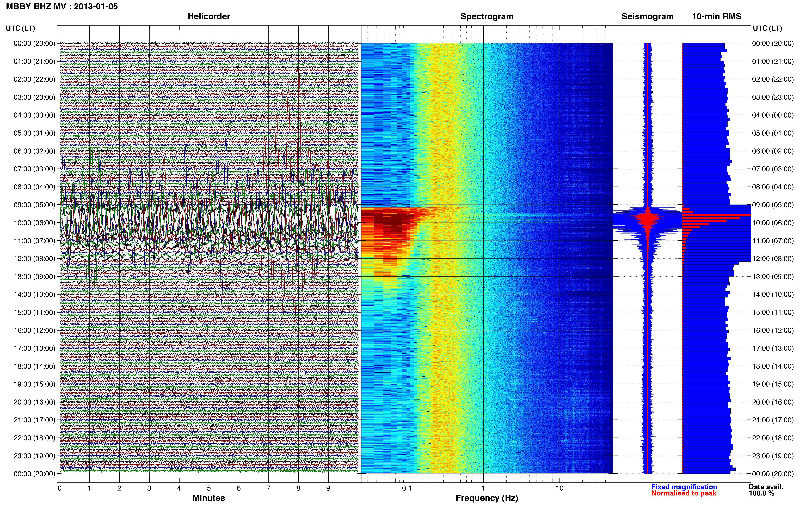Click the 'Spectrogram' panel heading
The image size is (812, 508).
pyautogui.click(x=487, y=16)
